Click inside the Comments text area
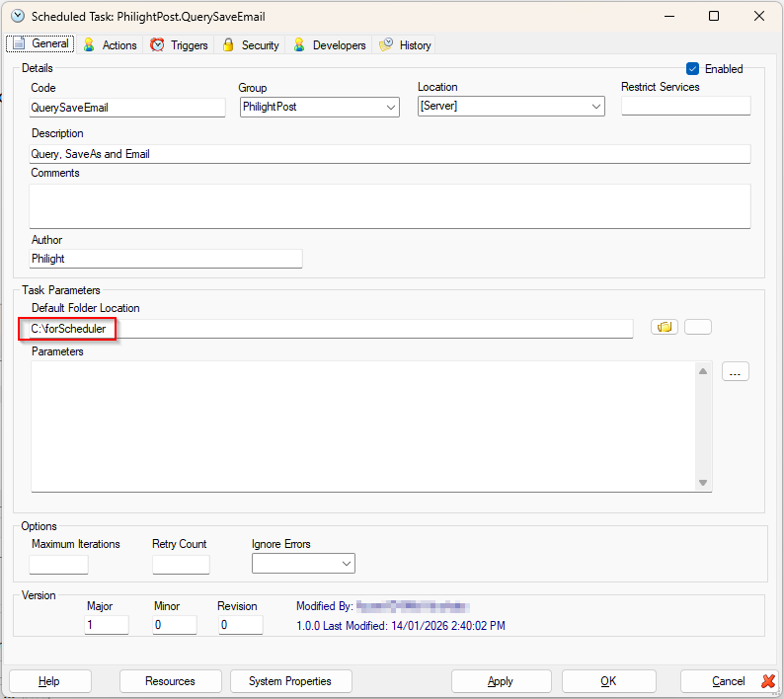 [389, 206]
